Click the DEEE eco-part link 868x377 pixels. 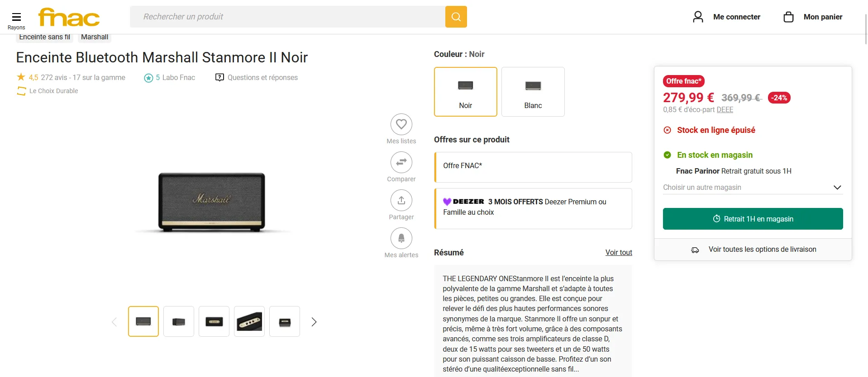click(x=725, y=110)
